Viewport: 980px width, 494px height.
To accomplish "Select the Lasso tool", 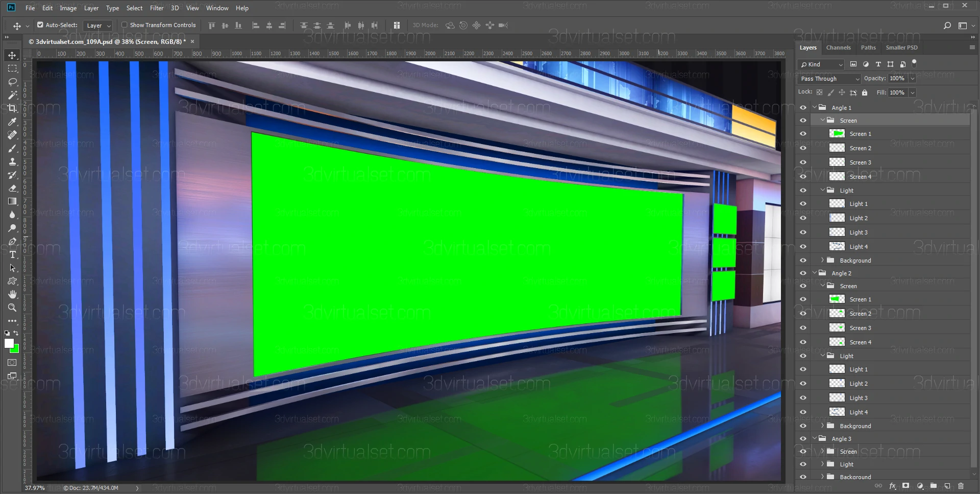I will pos(12,82).
